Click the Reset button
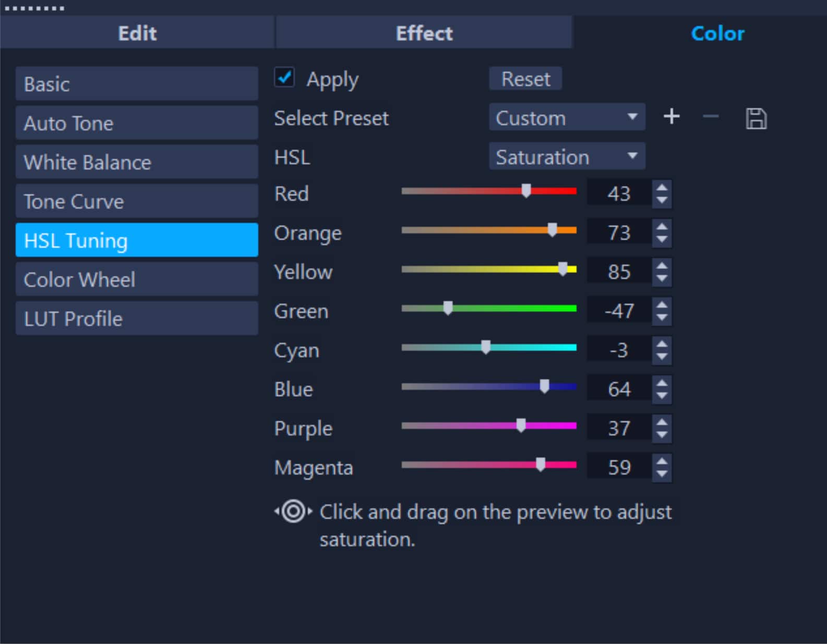 click(x=525, y=79)
